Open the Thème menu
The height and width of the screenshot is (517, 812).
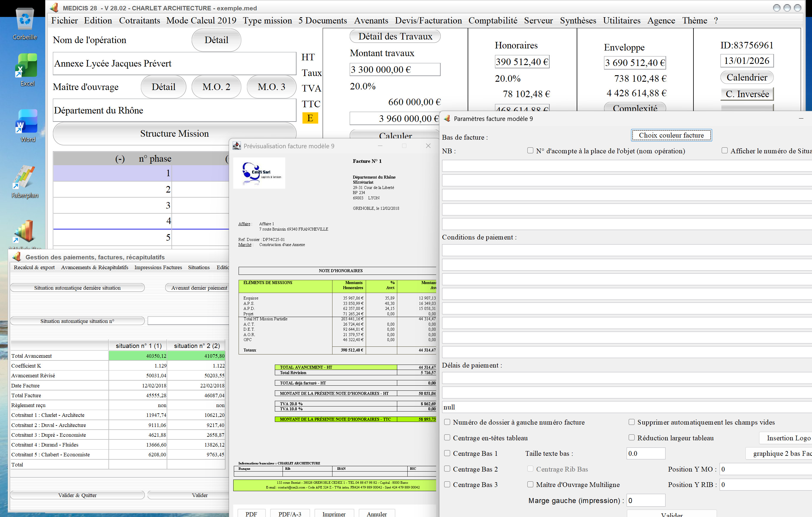[695, 21]
